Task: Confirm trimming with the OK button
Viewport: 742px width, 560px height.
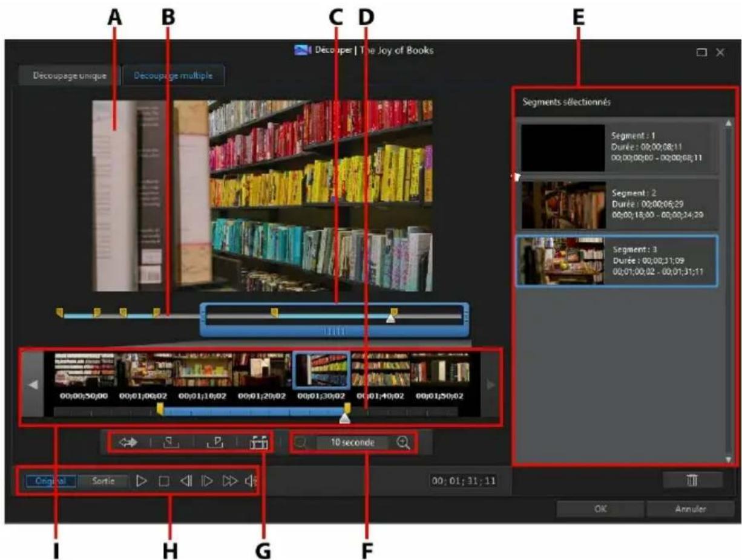Action: point(600,509)
